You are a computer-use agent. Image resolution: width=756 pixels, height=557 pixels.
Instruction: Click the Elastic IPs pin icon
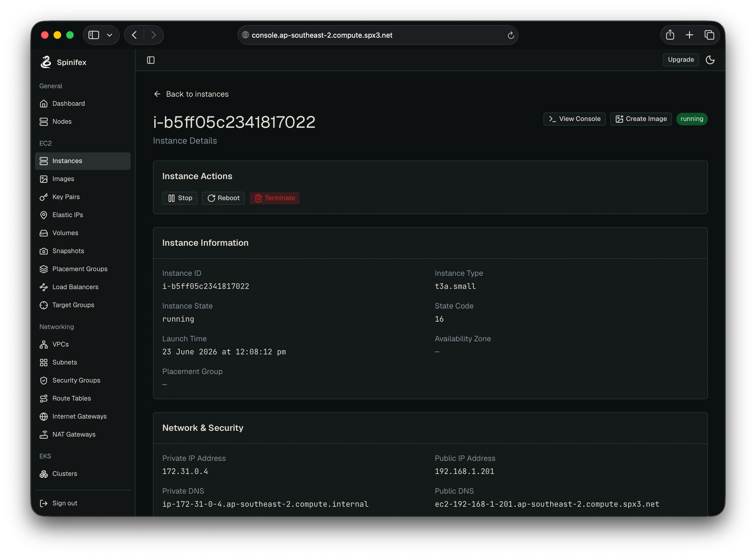[43, 215]
